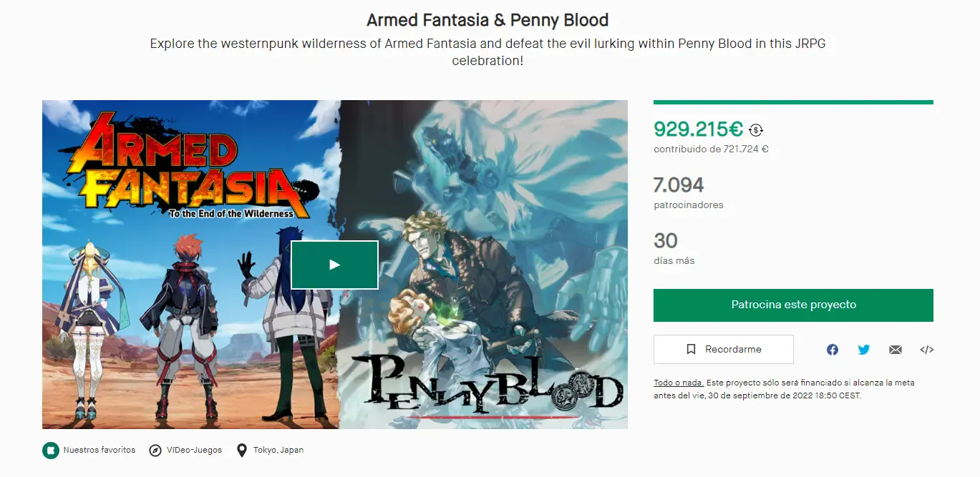Image resolution: width=980 pixels, height=477 pixels.
Task: Open the Nuestros favoritos text link
Action: [x=99, y=451]
